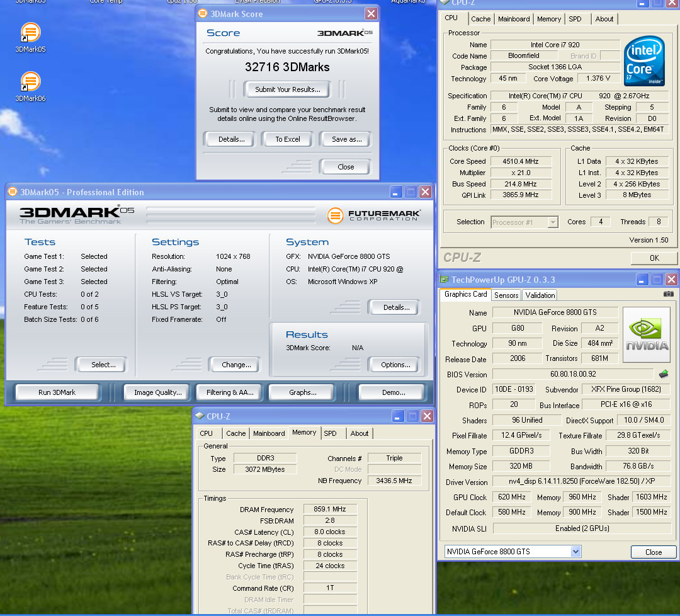Image resolution: width=680 pixels, height=616 pixels.
Task: Click the CPU-Z Memory window title icon
Action: point(200,416)
